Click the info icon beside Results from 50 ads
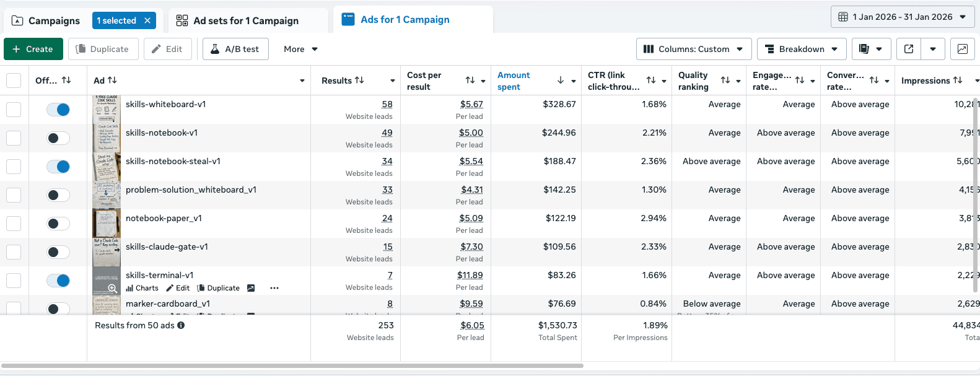The image size is (980, 376). [x=181, y=325]
